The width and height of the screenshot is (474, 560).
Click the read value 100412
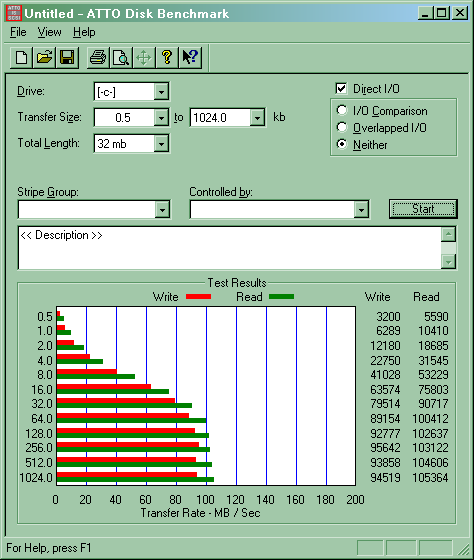pyautogui.click(x=430, y=419)
